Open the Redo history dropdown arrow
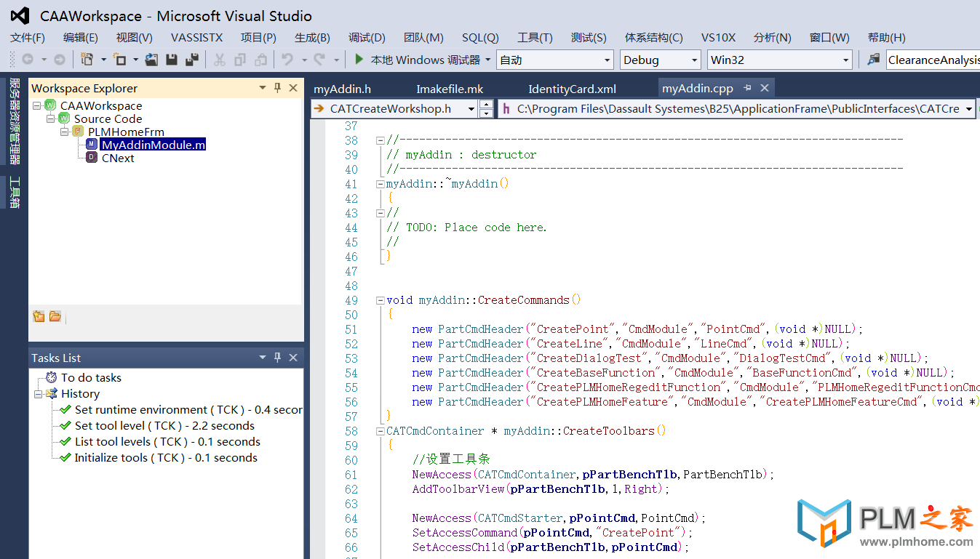Image resolution: width=980 pixels, height=559 pixels. pos(336,60)
